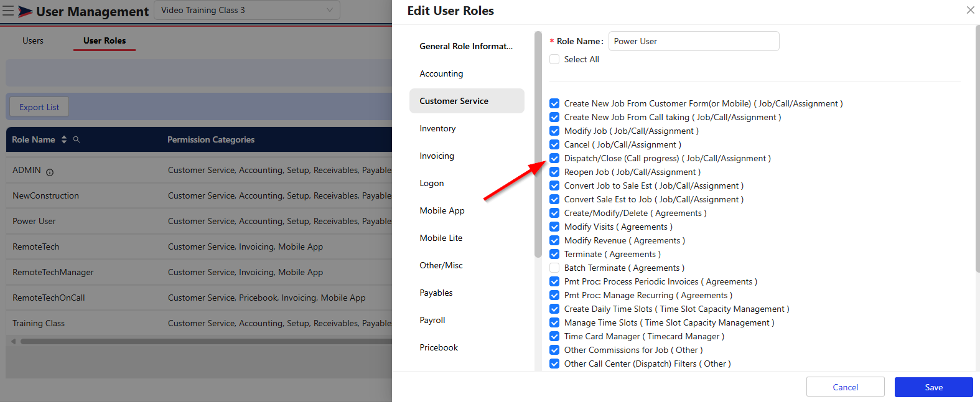This screenshot has width=980, height=404.
Task: Click the info icon next to ADMIN
Action: click(x=50, y=172)
